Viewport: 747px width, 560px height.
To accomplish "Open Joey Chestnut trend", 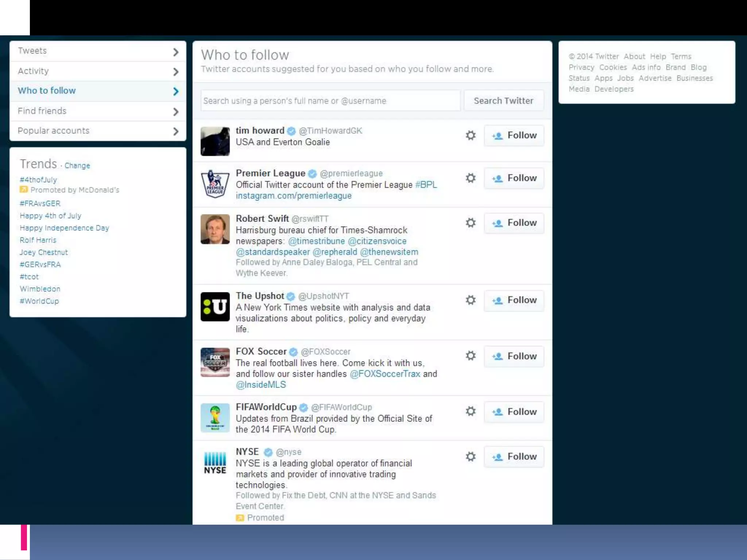I will (x=44, y=252).
